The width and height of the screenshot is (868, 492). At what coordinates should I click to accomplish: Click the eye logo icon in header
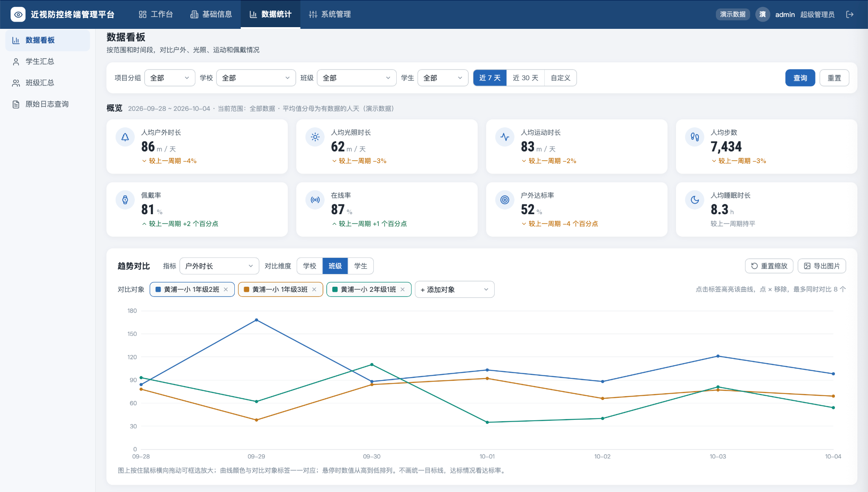[18, 14]
